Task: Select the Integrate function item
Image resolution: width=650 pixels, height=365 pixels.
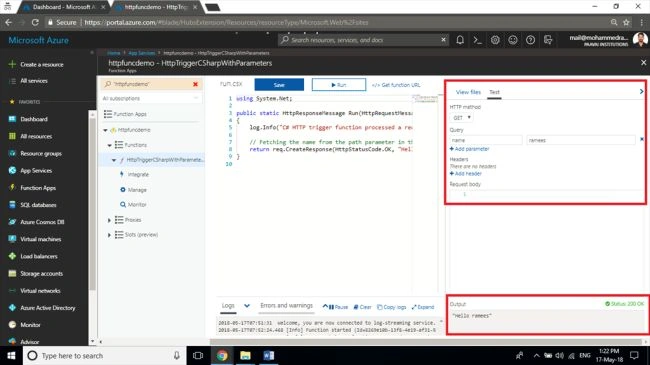Action: point(138,175)
